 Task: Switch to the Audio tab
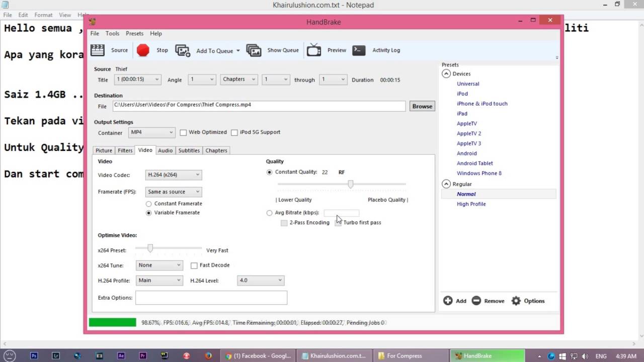[x=166, y=150]
